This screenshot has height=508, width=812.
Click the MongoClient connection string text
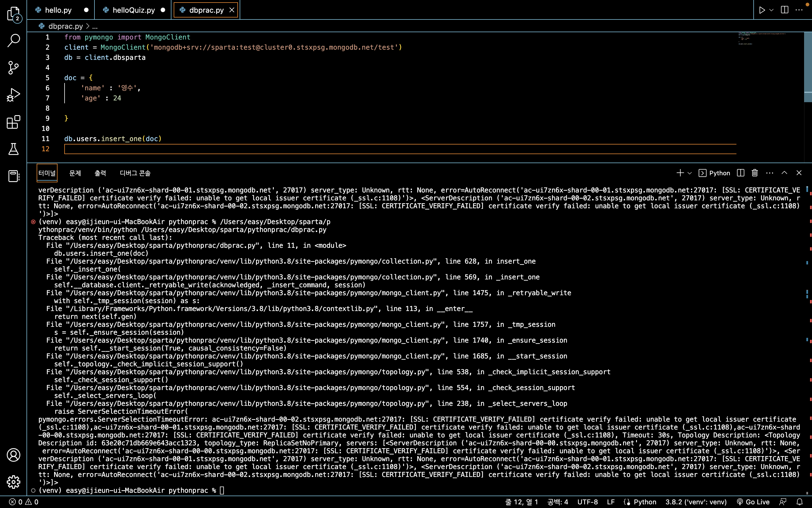pos(274,47)
